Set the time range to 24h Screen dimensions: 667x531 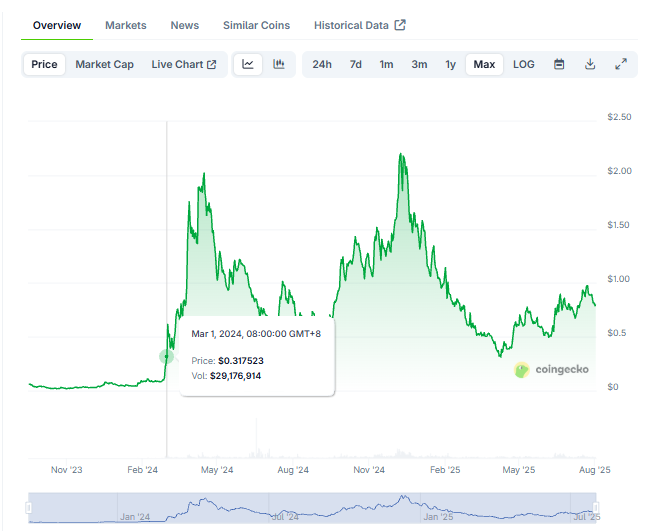(x=322, y=64)
